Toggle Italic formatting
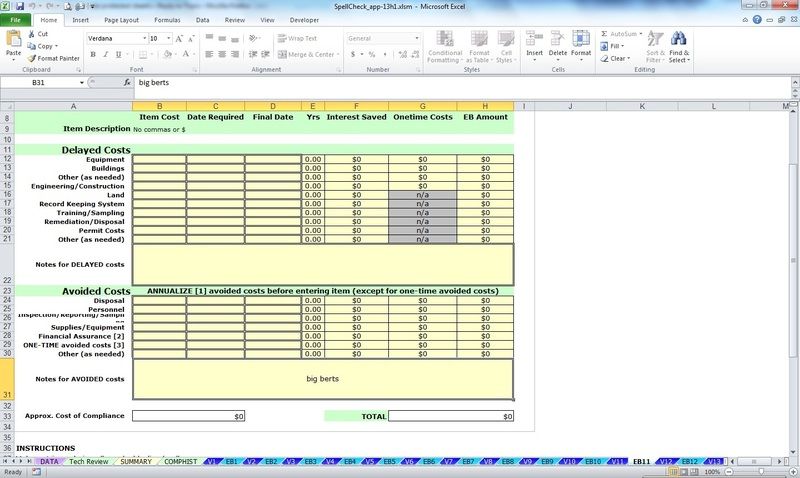Image resolution: width=800 pixels, height=478 pixels. [x=105, y=55]
